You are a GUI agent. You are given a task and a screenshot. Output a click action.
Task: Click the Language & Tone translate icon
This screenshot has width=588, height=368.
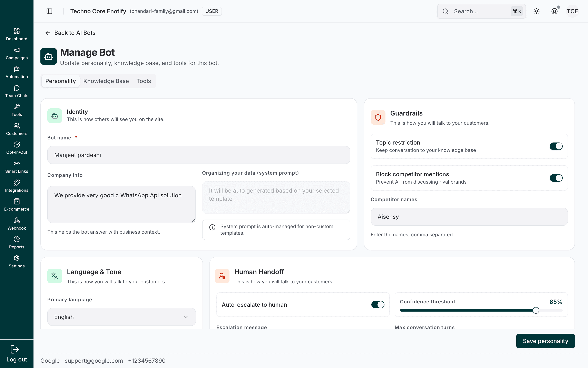coord(55,276)
